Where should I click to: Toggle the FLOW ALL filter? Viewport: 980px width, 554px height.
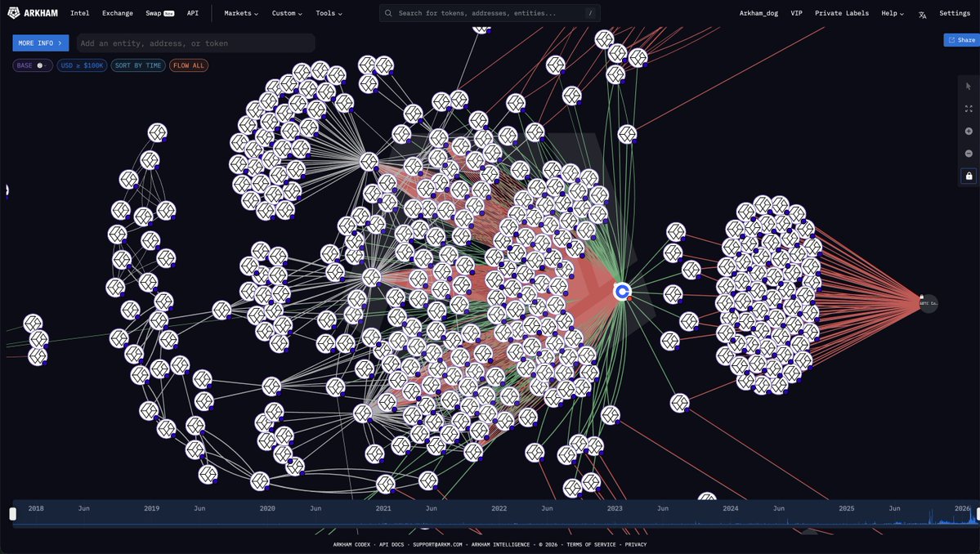point(188,65)
